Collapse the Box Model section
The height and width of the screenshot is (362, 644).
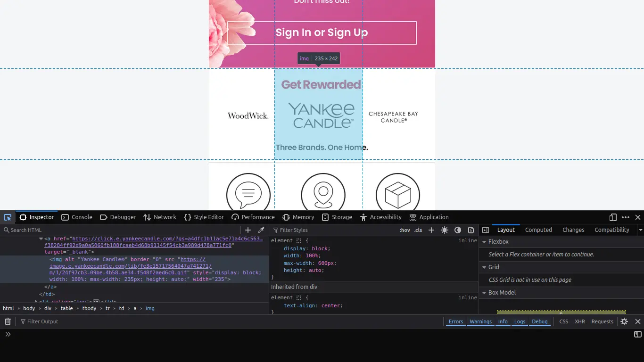(484, 293)
